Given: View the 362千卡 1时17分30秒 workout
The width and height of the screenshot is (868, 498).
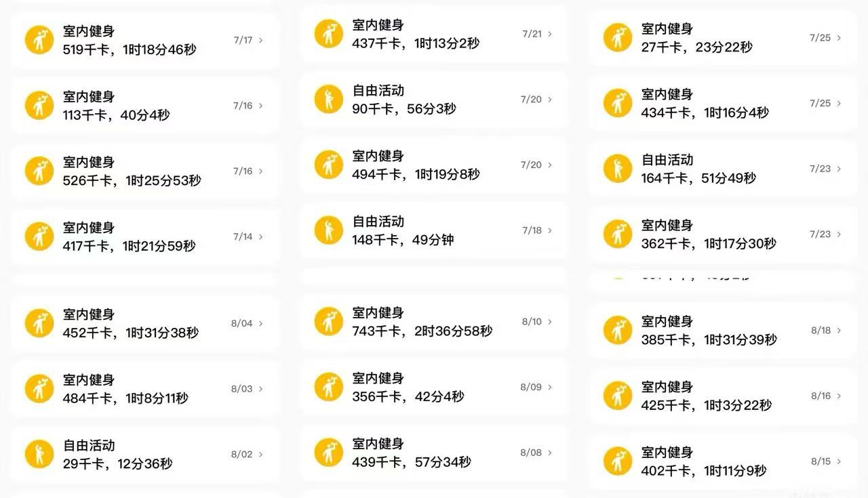Looking at the screenshot, I should pos(723,234).
